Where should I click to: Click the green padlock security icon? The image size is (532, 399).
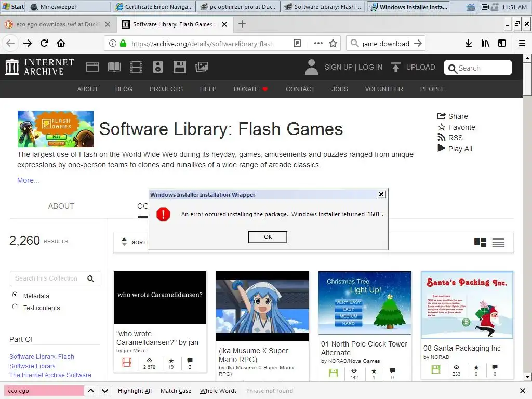124,43
